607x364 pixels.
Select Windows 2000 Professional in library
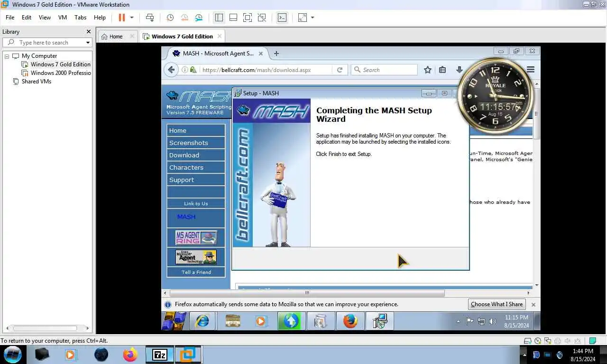point(60,73)
